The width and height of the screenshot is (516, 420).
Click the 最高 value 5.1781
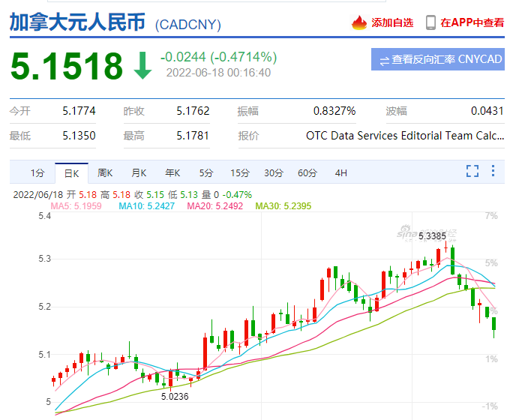(x=193, y=136)
